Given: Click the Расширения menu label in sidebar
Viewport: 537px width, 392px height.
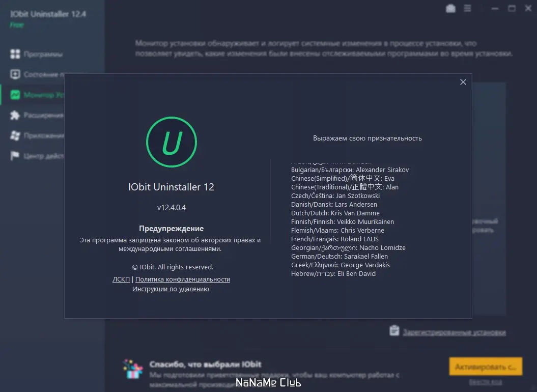Looking at the screenshot, I should [x=43, y=115].
